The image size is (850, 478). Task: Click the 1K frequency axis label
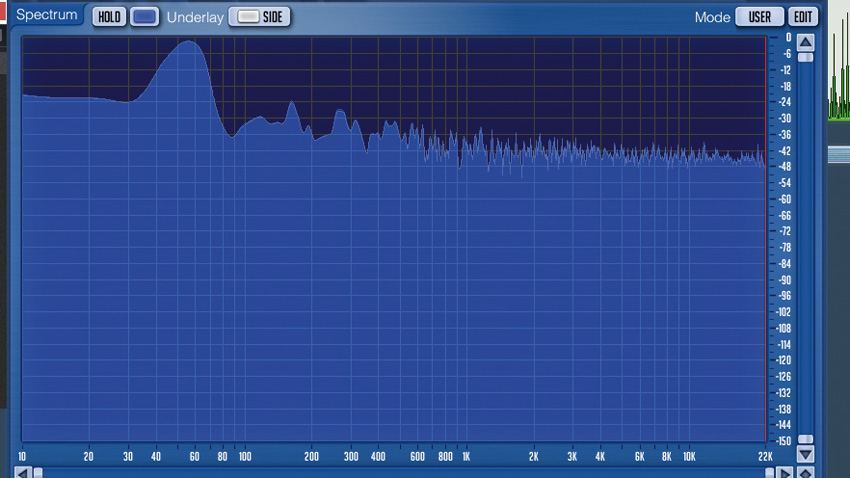coord(466,457)
